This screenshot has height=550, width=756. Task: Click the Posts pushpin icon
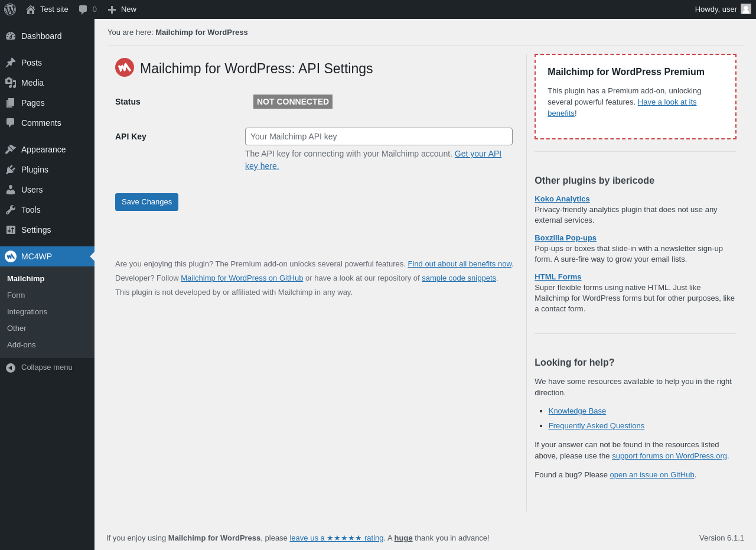(11, 63)
